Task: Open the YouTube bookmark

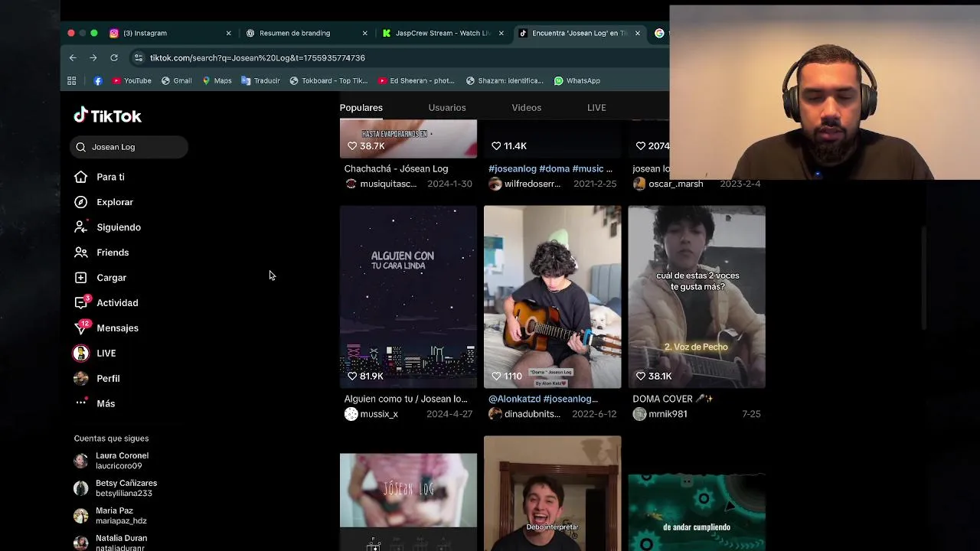Action: click(x=132, y=80)
